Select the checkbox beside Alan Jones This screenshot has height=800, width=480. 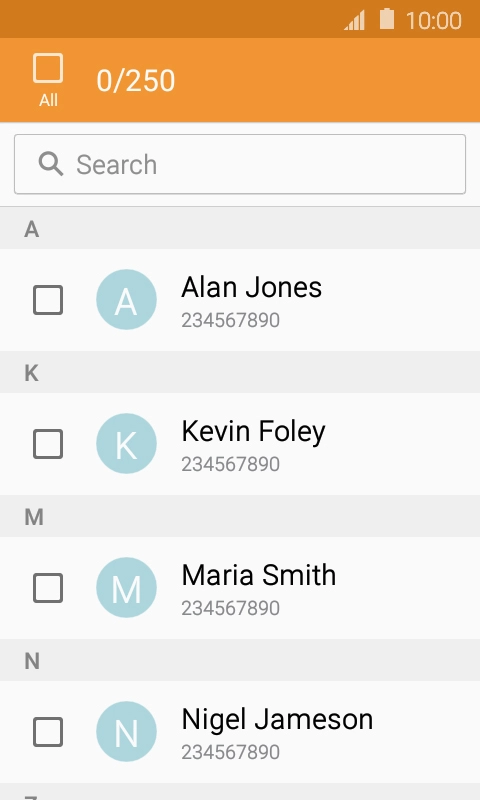(48, 300)
